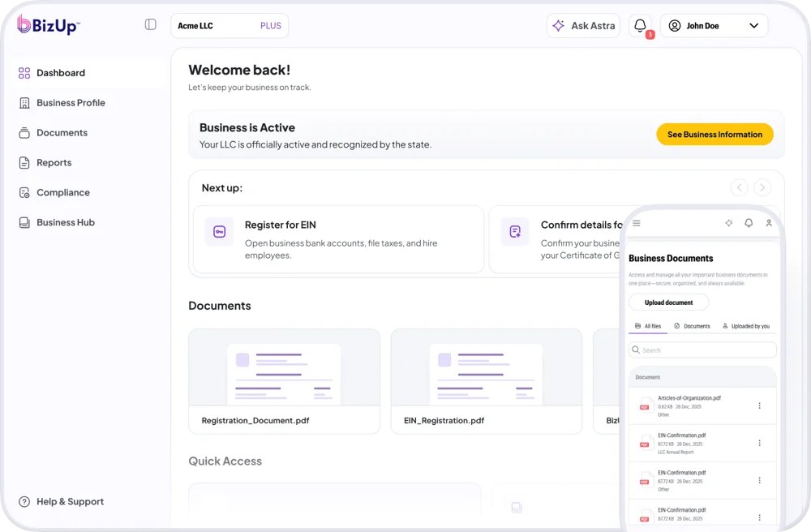Open the Articles-of-Organization.pdf file row
Image resolution: width=811 pixels, height=532 pixels.
(x=703, y=405)
